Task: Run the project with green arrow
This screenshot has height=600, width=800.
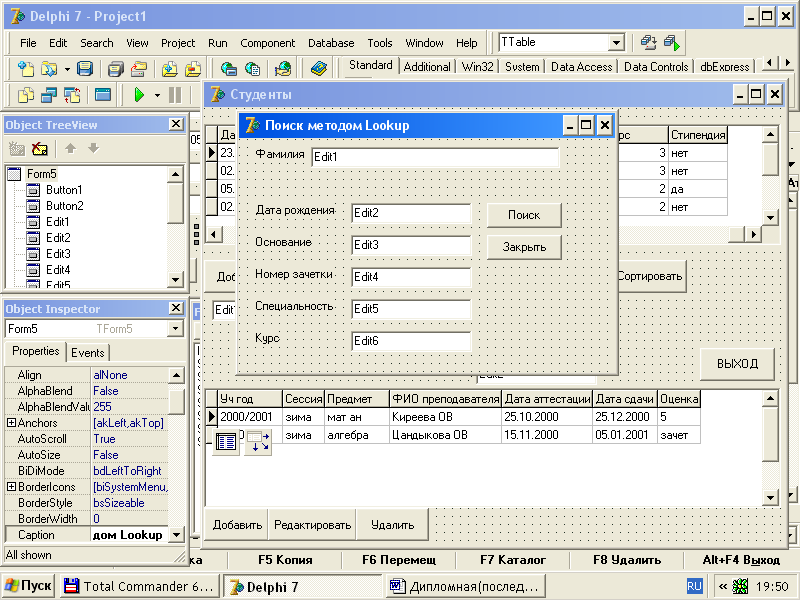Action: [x=139, y=95]
